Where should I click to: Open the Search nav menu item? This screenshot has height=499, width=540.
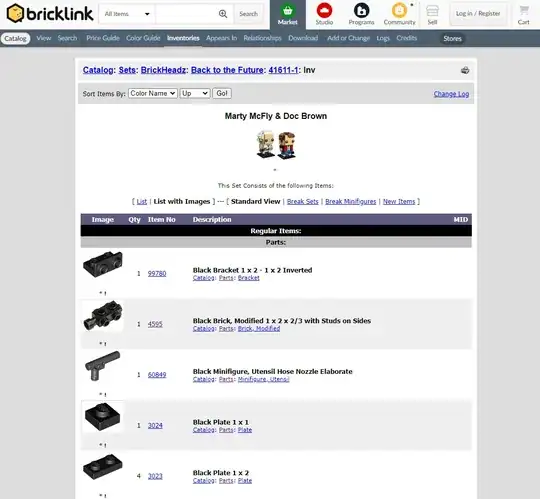tap(68, 38)
